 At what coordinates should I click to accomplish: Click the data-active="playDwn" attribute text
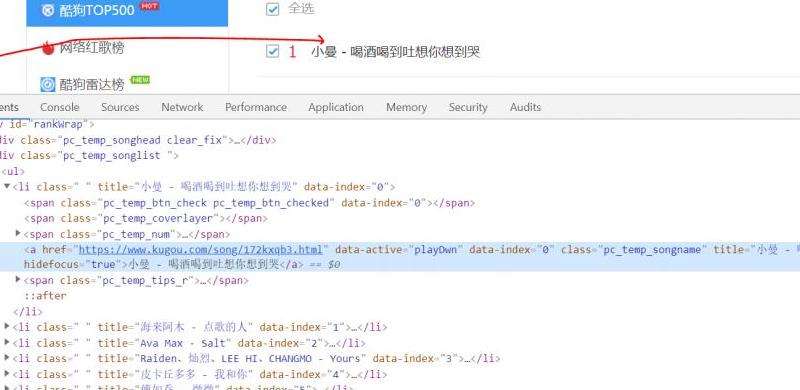point(399,249)
